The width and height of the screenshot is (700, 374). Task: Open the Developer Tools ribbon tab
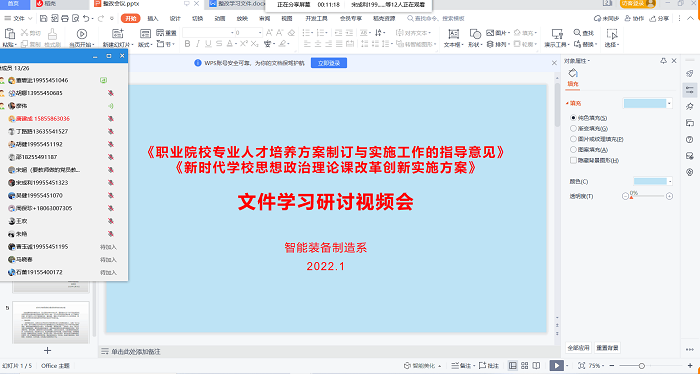(317, 18)
